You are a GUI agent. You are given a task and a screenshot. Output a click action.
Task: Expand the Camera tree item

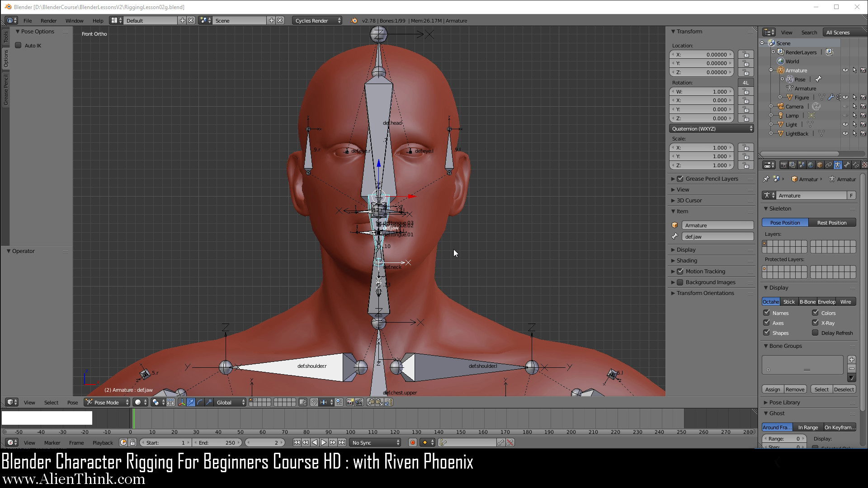(771, 107)
